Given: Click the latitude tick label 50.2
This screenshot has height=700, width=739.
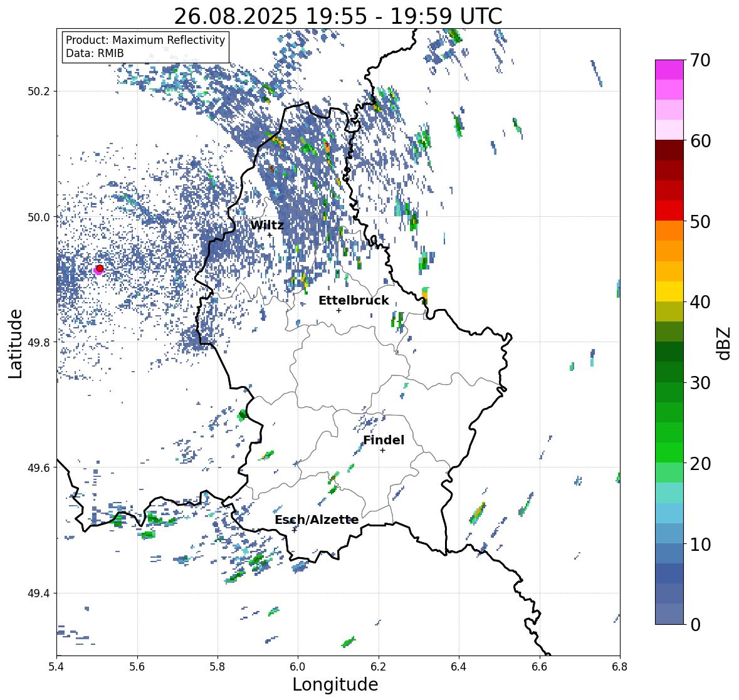Looking at the screenshot, I should (x=39, y=91).
